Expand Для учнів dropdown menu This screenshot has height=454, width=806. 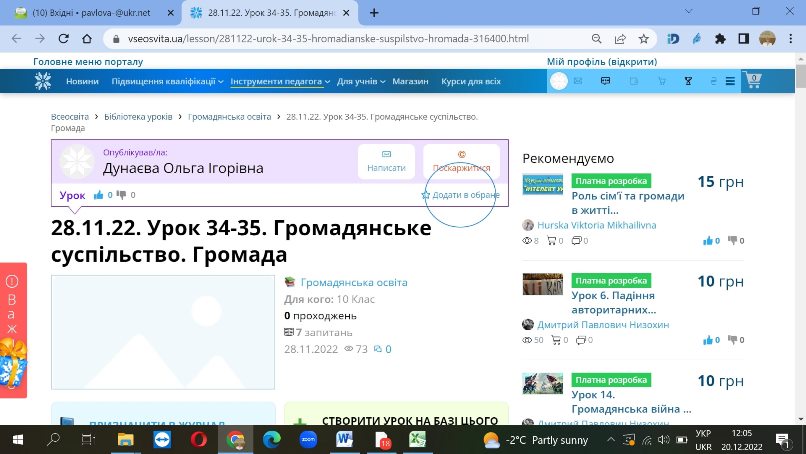point(361,81)
